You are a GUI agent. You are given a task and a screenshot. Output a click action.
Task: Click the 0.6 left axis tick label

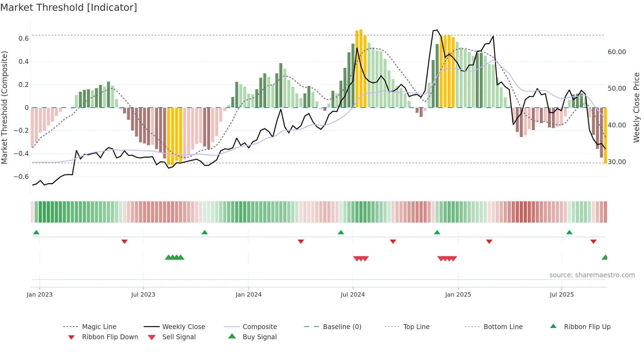(x=24, y=39)
